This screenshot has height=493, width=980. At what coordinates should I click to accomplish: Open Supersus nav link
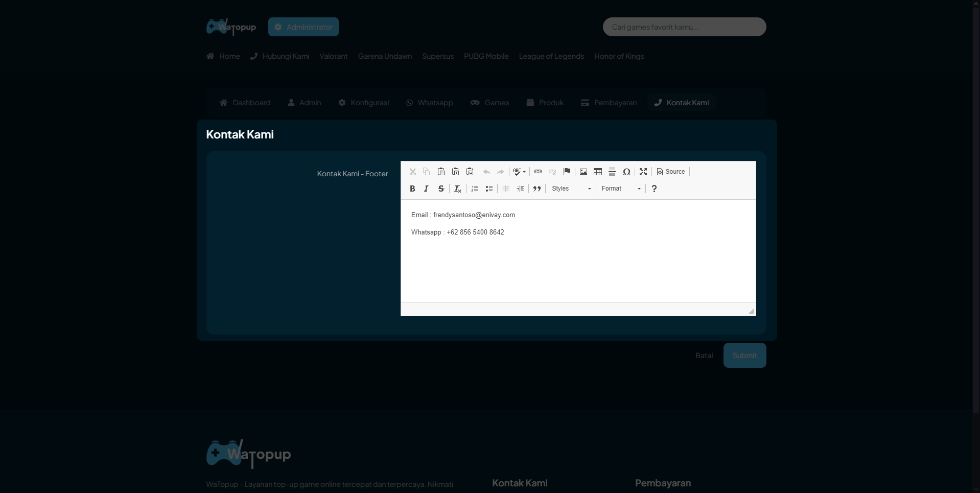(438, 56)
